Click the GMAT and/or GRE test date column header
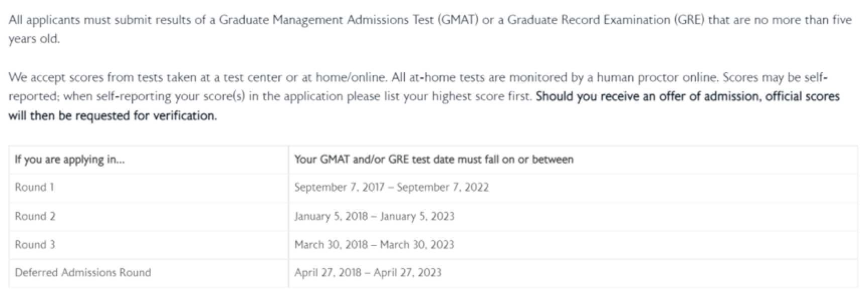Viewport: 868px width, 292px height. click(573, 160)
